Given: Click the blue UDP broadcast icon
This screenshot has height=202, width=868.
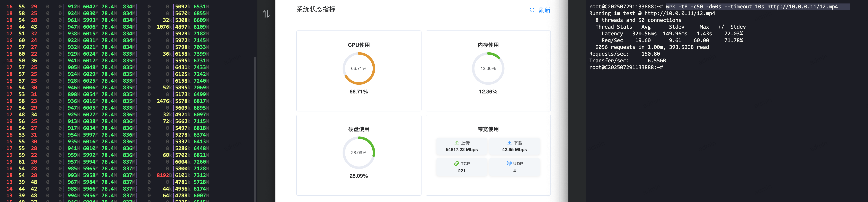Looking at the screenshot, I should [509, 164].
